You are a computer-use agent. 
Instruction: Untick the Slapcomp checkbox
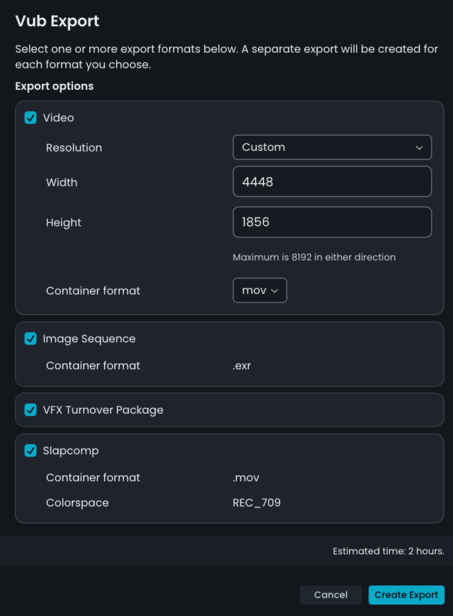click(x=30, y=451)
